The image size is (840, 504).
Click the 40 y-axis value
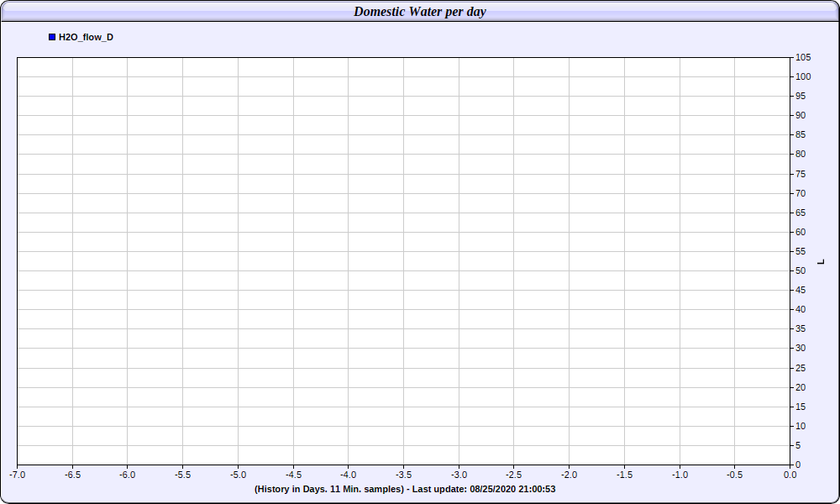[x=801, y=309]
